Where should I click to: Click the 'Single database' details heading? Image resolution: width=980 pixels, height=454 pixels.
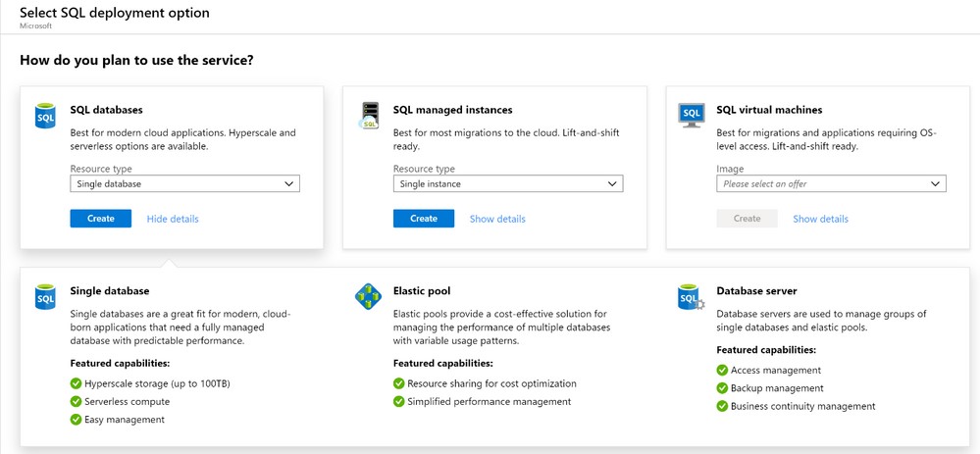[x=109, y=291]
